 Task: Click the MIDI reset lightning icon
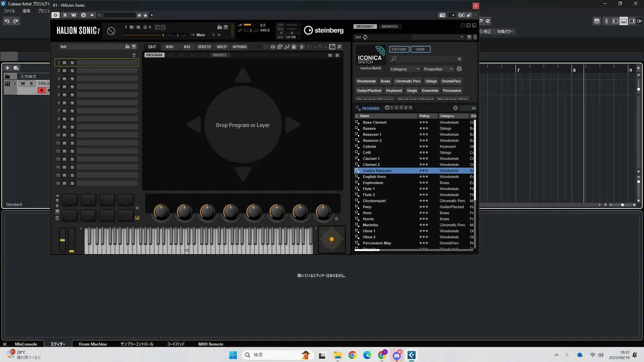(x=302, y=47)
